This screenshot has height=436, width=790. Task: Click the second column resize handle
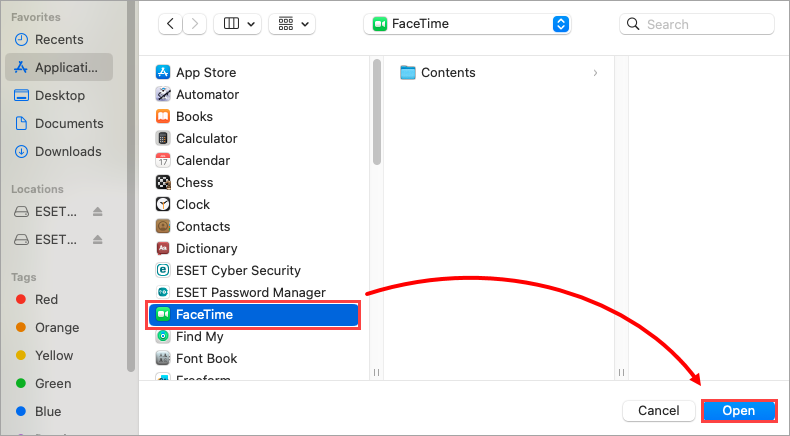click(x=621, y=372)
